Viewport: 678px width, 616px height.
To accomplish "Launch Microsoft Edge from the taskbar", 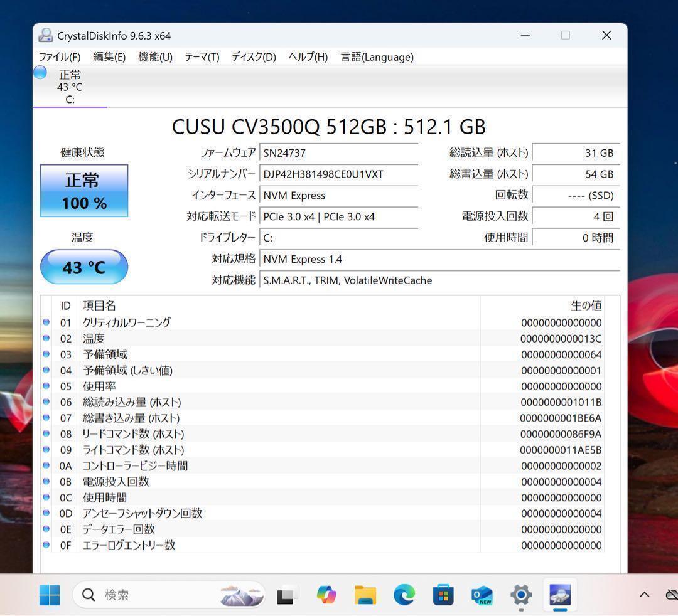I will coord(404,595).
